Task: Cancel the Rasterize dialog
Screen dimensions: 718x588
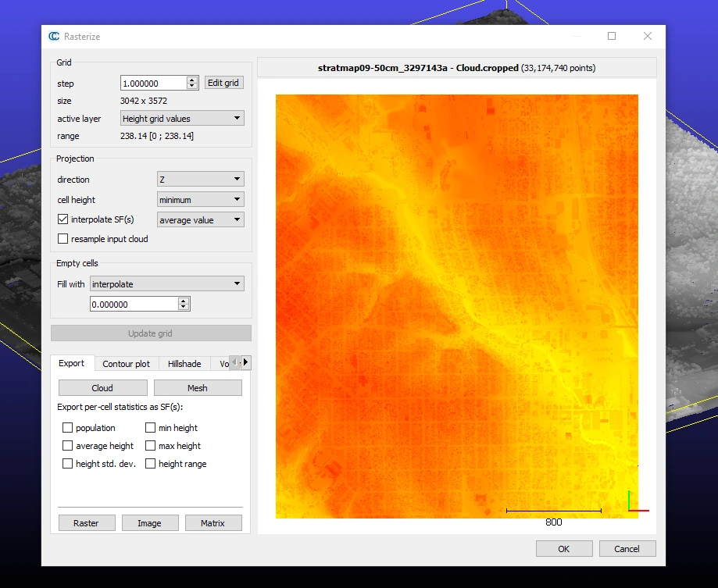Action: (627, 549)
